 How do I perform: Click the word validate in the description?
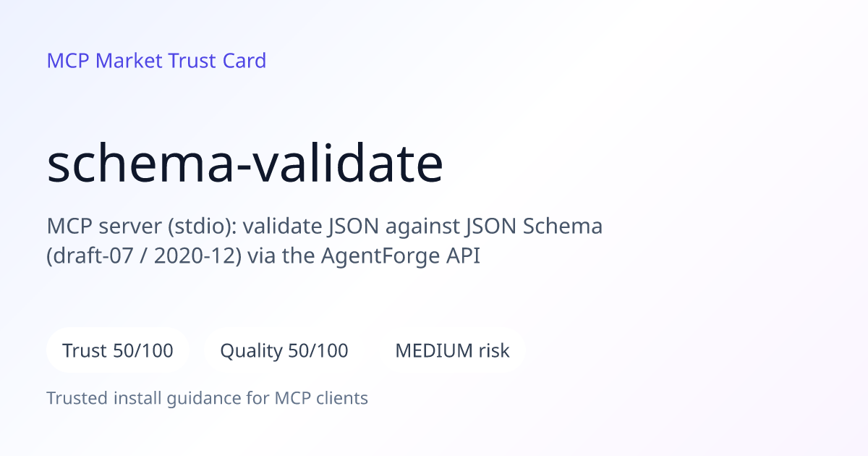coord(282,227)
